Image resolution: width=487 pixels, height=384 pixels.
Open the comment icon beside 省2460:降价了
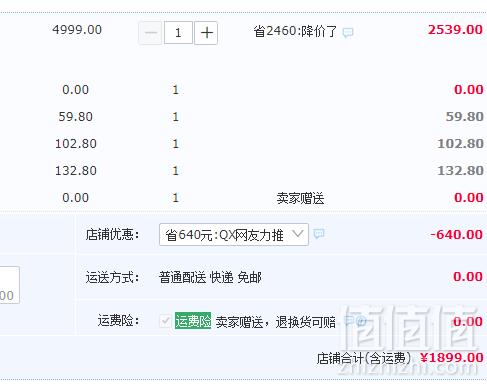(348, 32)
